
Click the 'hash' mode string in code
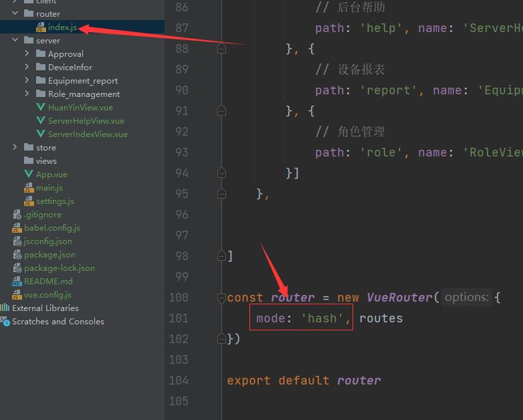point(322,318)
